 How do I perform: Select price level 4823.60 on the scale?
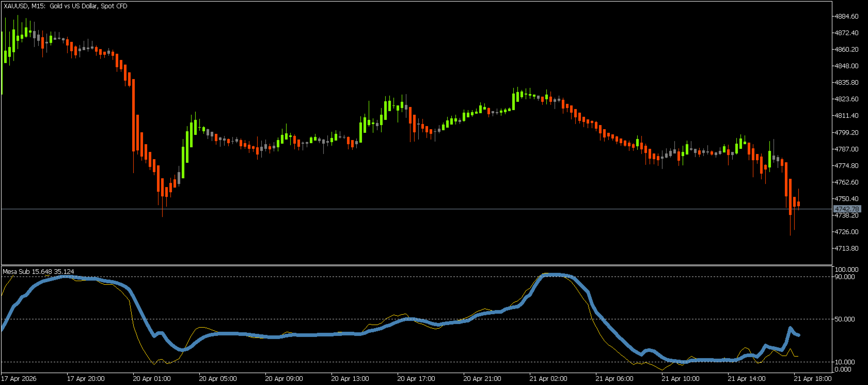tap(847, 99)
